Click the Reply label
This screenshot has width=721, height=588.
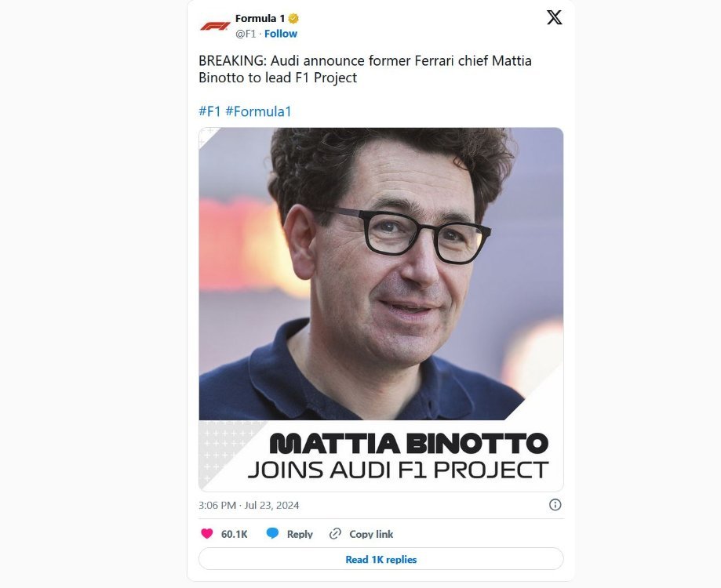pos(300,534)
